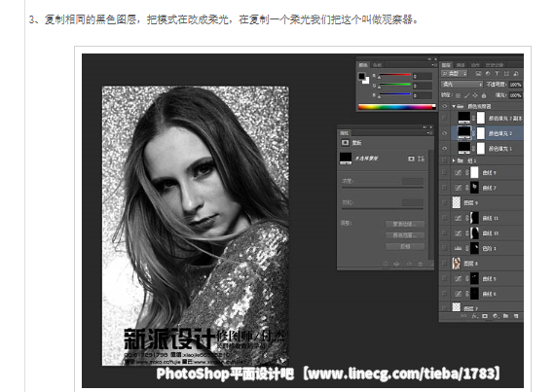Click the levels adjustment icon on 色阶 1
Viewport: 554px width, 392px height.
[x=458, y=248]
